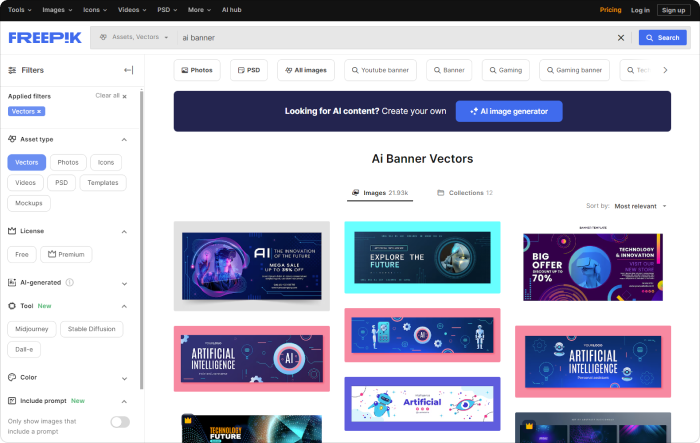Viewport: 700px width, 443px height.
Task: Select the Icons asset type chip
Action: [106, 163]
